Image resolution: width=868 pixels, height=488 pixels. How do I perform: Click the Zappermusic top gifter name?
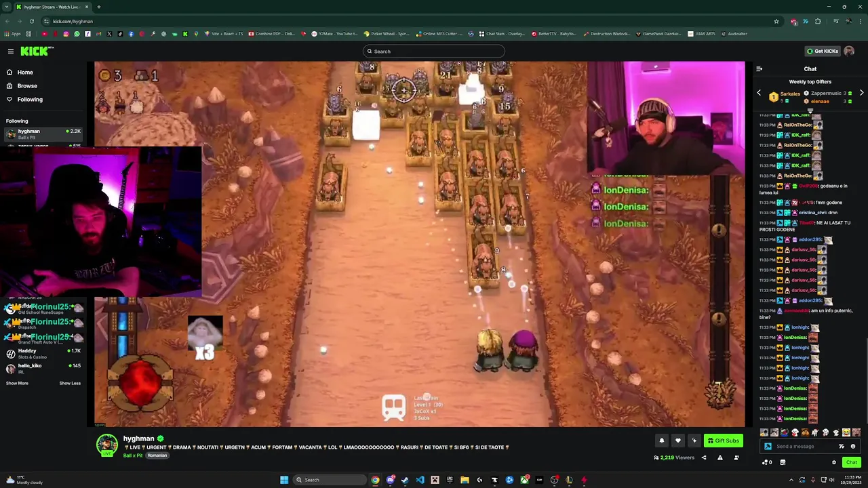[x=826, y=94]
